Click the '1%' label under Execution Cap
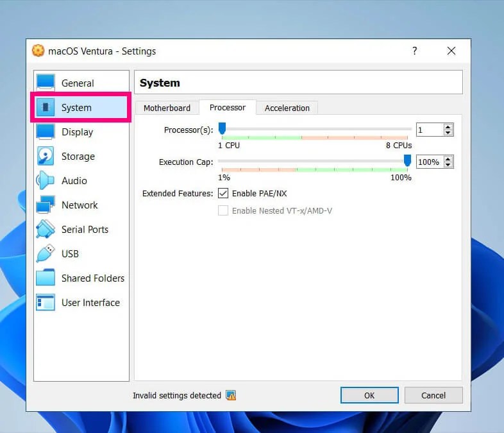 click(x=224, y=178)
